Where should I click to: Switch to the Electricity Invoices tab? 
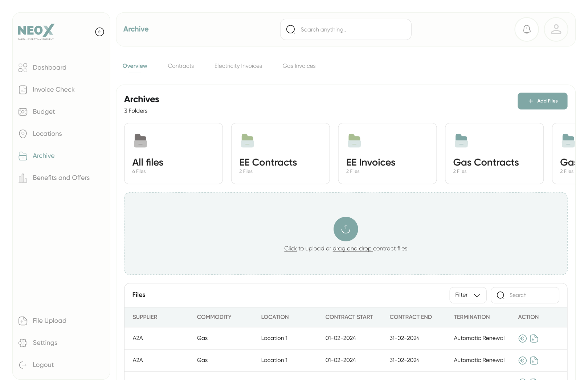[x=238, y=66]
